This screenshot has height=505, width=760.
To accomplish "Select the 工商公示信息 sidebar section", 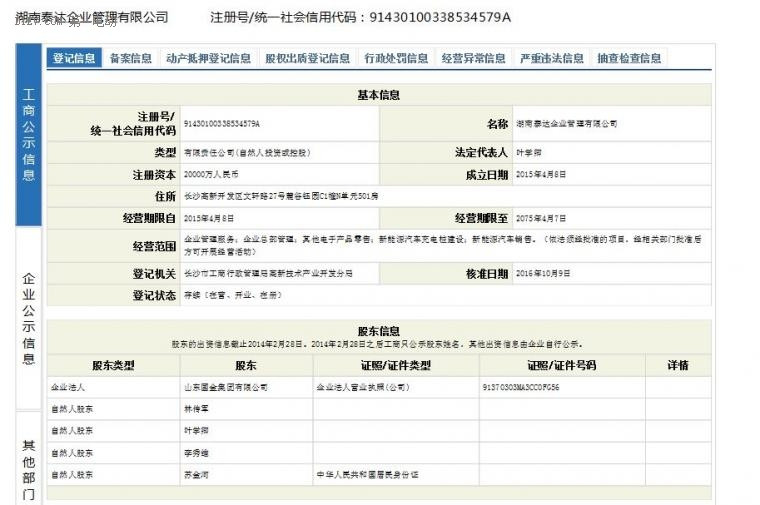I will (x=29, y=135).
